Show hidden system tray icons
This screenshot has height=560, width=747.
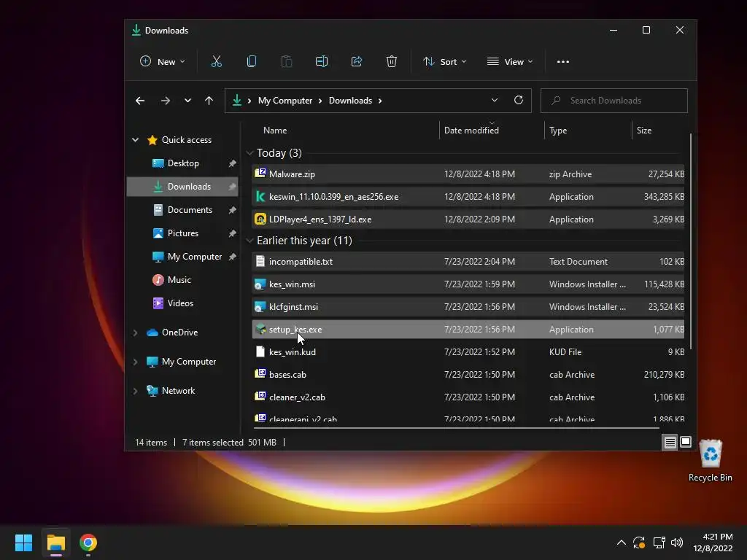(x=622, y=542)
